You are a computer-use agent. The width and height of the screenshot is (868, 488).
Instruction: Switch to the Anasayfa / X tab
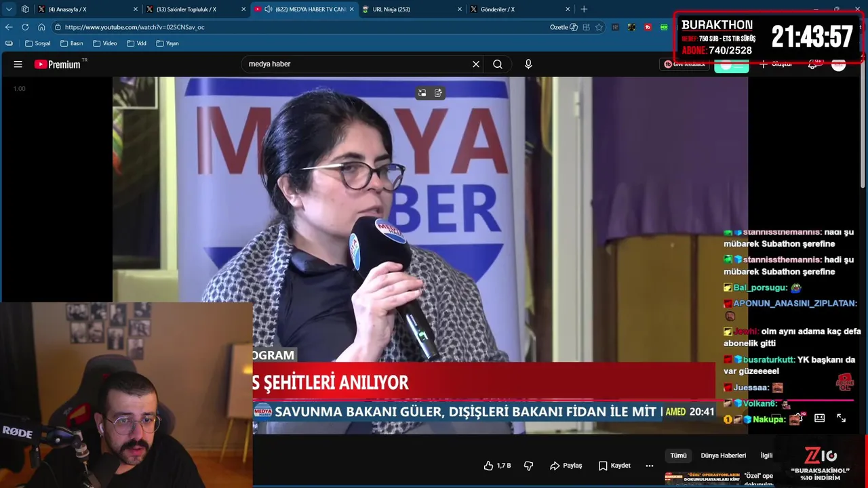[81, 9]
